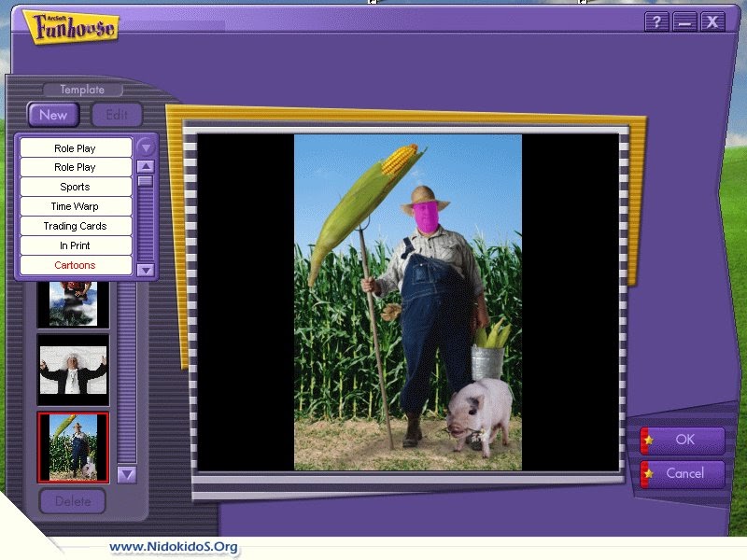
Task: Click the Cancel button
Action: (x=683, y=473)
